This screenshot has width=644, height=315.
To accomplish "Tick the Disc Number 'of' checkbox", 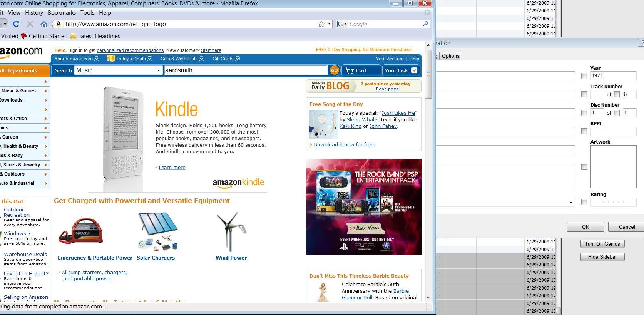I will click(x=617, y=113).
